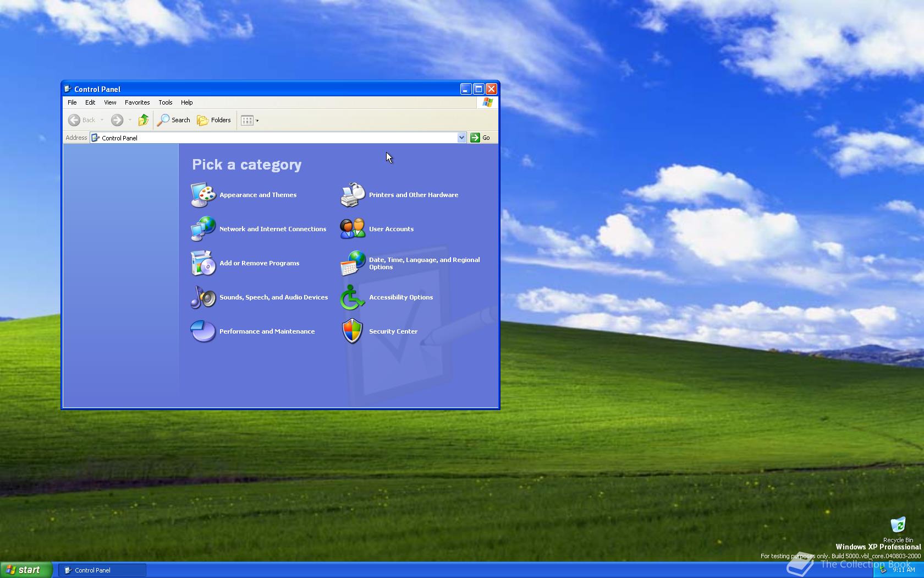This screenshot has width=924, height=578.
Task: Click the Accessibility Options link
Action: click(401, 297)
